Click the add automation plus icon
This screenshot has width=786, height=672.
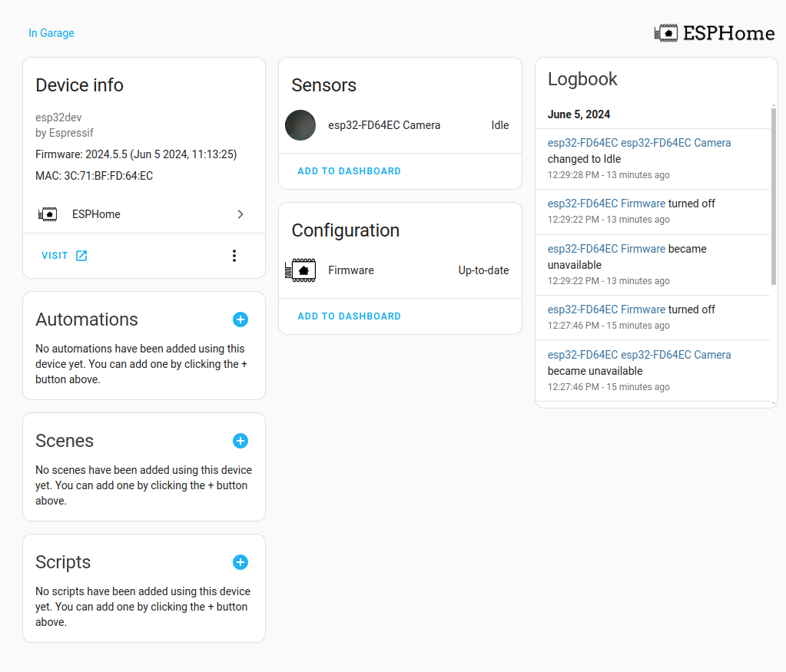tap(240, 319)
